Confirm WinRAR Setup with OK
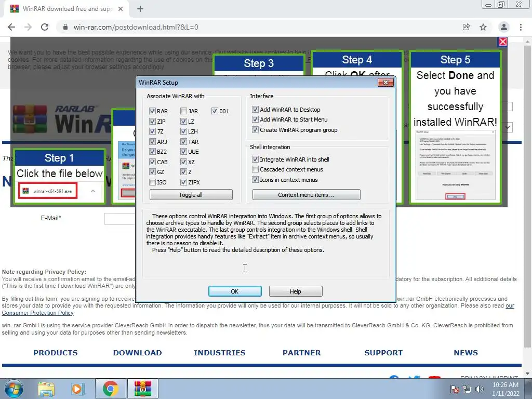This screenshot has width=532, height=399. (x=235, y=291)
